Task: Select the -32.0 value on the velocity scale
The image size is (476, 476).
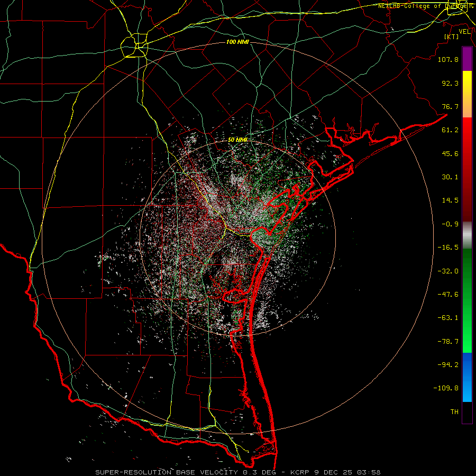Action: [x=448, y=271]
